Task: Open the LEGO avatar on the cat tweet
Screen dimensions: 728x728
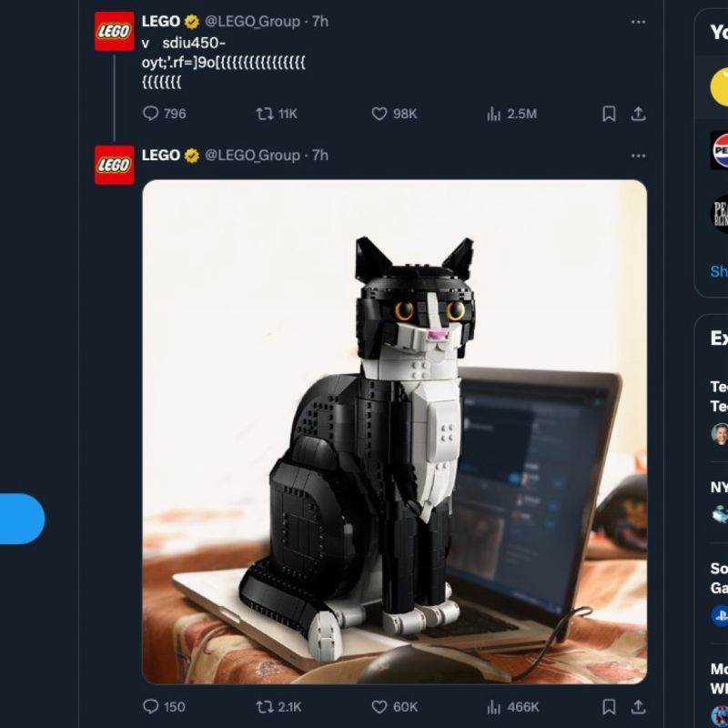Action: pos(114,165)
